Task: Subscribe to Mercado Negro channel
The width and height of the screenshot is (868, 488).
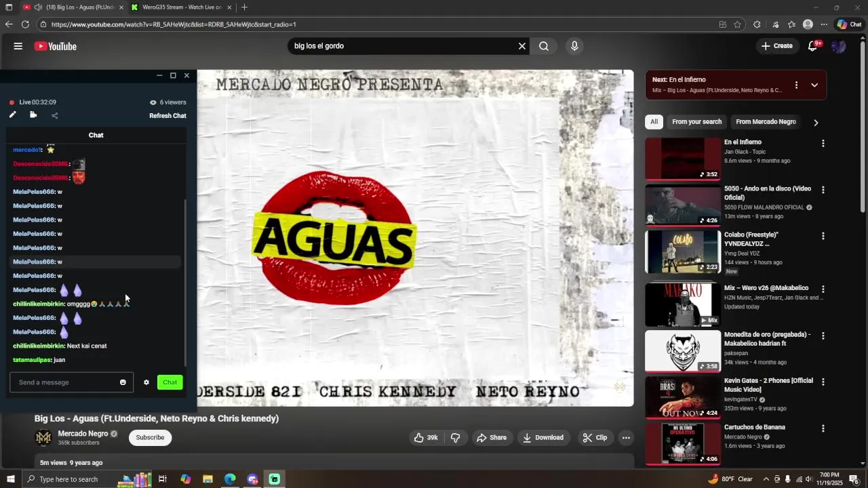Action: 150,438
